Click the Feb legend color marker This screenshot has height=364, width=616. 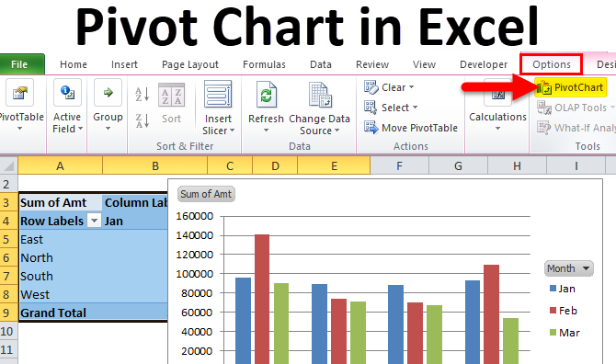(553, 311)
